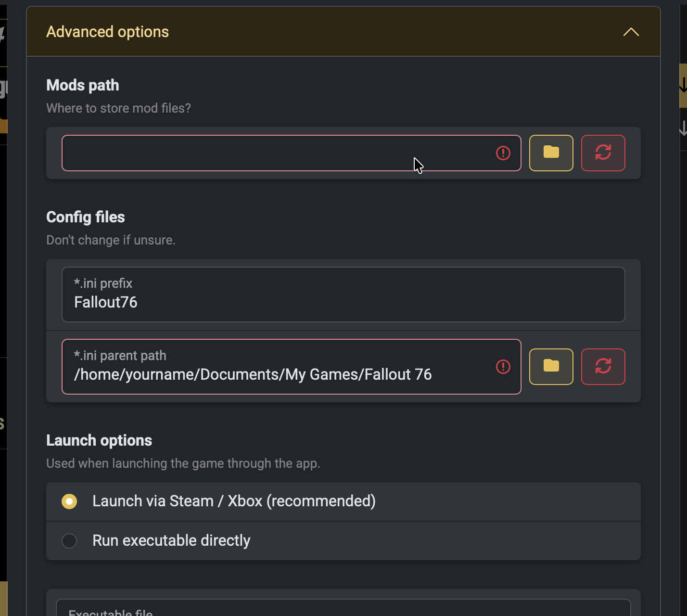Click the Mods path heading
The image size is (687, 616).
[x=83, y=85]
